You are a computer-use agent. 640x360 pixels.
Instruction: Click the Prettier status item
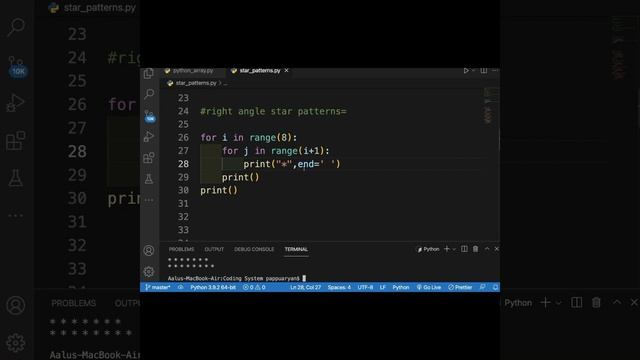(460, 287)
